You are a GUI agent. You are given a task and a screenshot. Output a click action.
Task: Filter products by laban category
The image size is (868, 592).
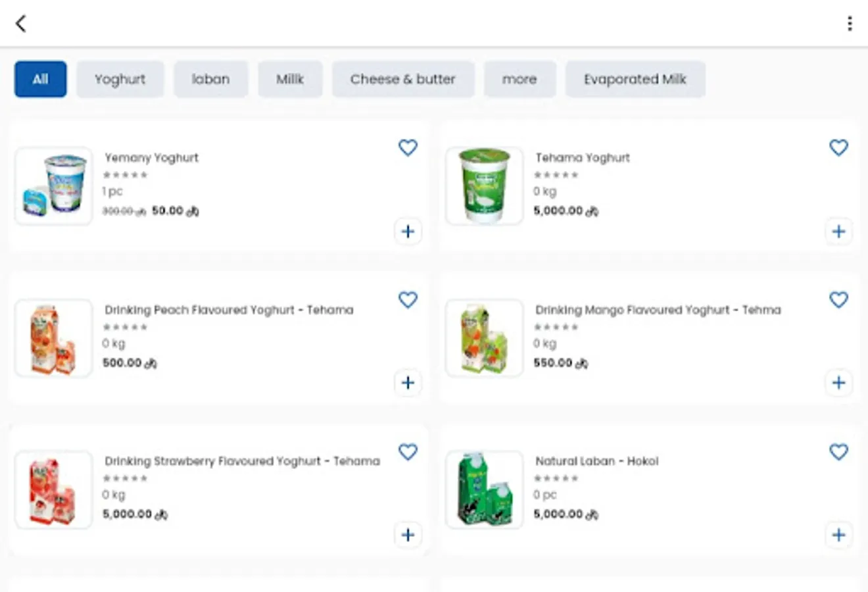(210, 79)
